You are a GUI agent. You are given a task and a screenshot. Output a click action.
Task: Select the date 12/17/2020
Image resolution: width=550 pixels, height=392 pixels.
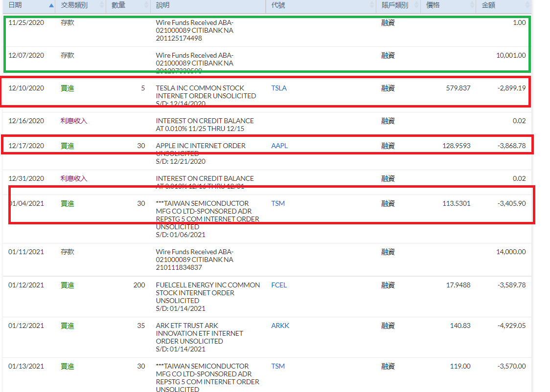(26, 146)
